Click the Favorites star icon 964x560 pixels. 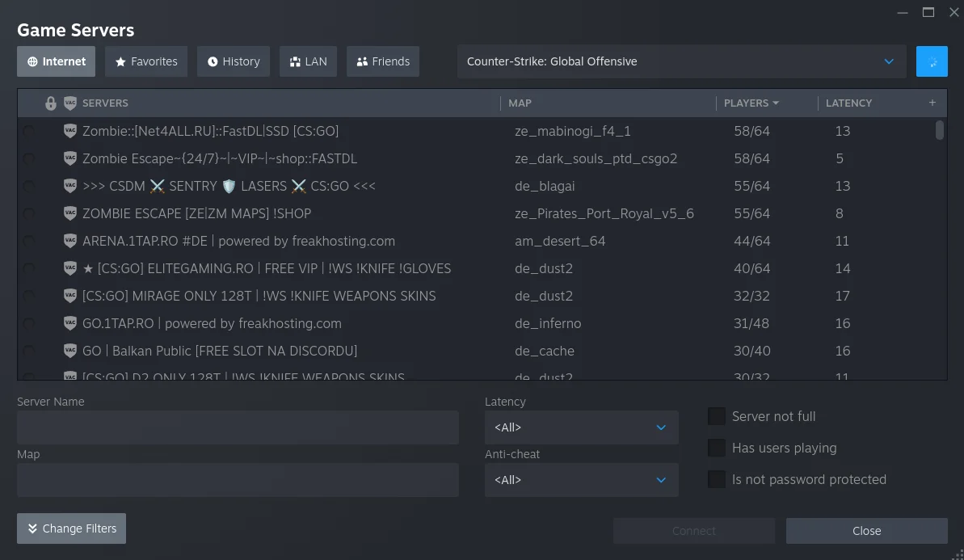119,61
